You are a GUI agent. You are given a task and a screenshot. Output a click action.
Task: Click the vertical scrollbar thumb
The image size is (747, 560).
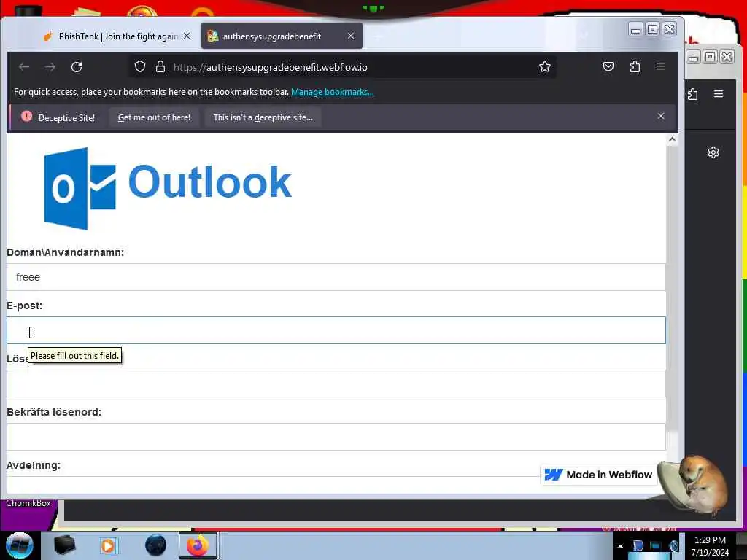pos(672,288)
